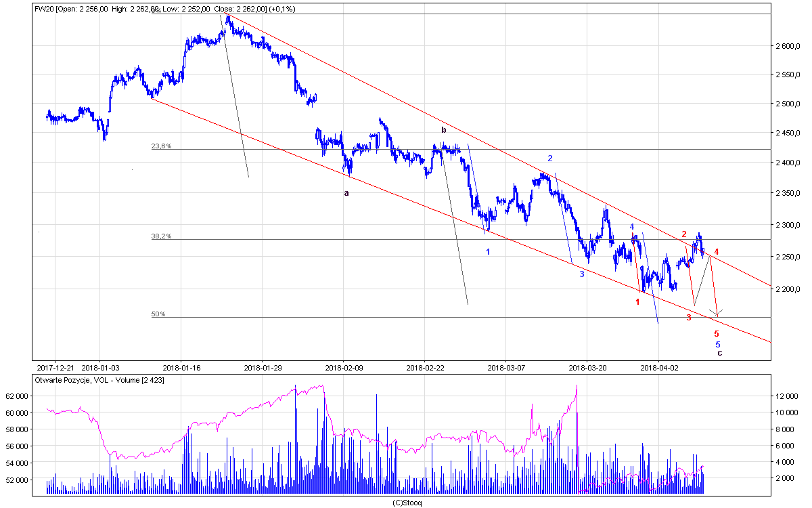
Task: Click the 2 250,0 price axis label
Action: (788, 257)
